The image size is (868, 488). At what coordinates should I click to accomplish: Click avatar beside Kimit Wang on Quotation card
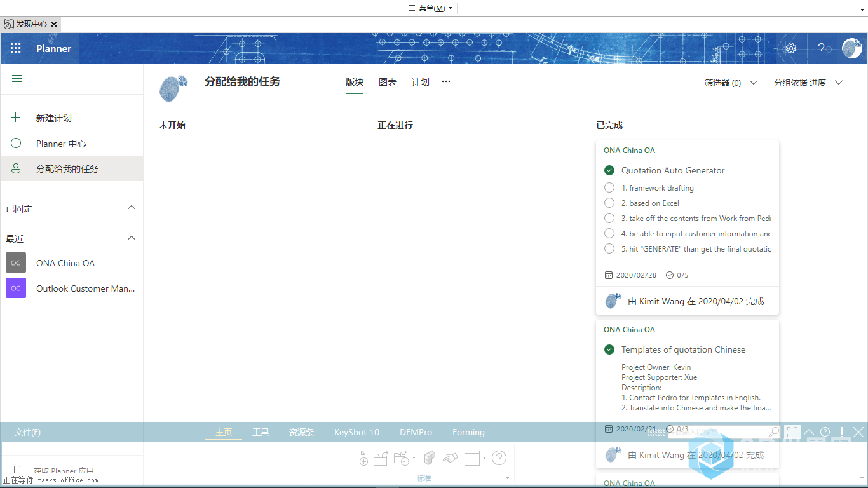click(x=613, y=301)
